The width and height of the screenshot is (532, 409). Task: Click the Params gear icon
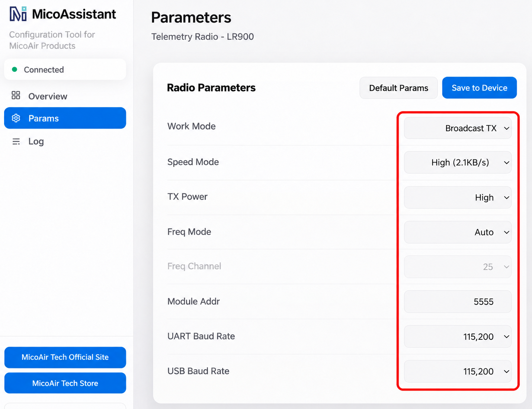point(16,118)
